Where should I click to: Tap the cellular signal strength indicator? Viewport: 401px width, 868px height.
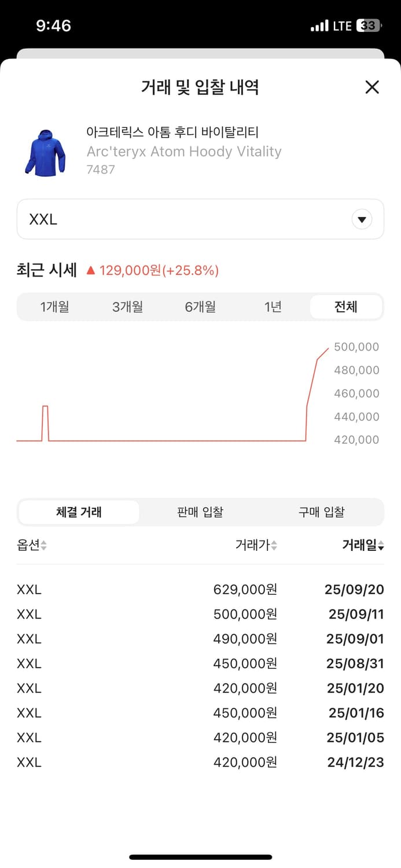pyautogui.click(x=319, y=25)
